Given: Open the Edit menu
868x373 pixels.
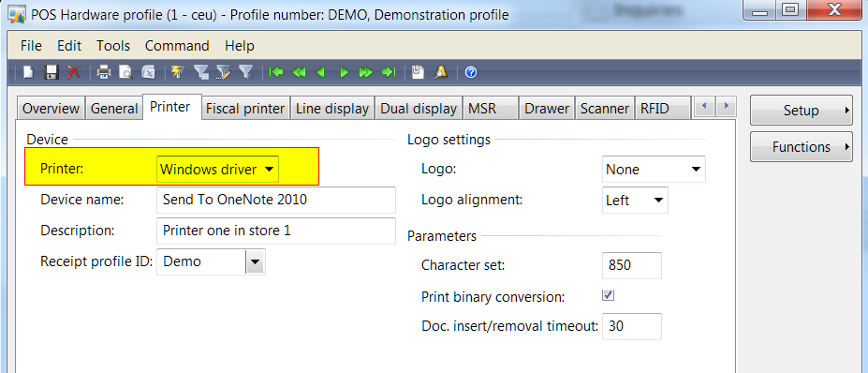Looking at the screenshot, I should click(69, 45).
